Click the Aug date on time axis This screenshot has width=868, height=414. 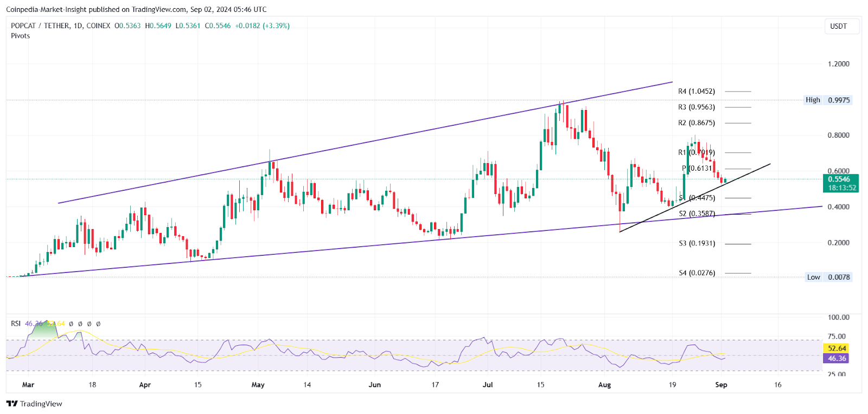[604, 385]
